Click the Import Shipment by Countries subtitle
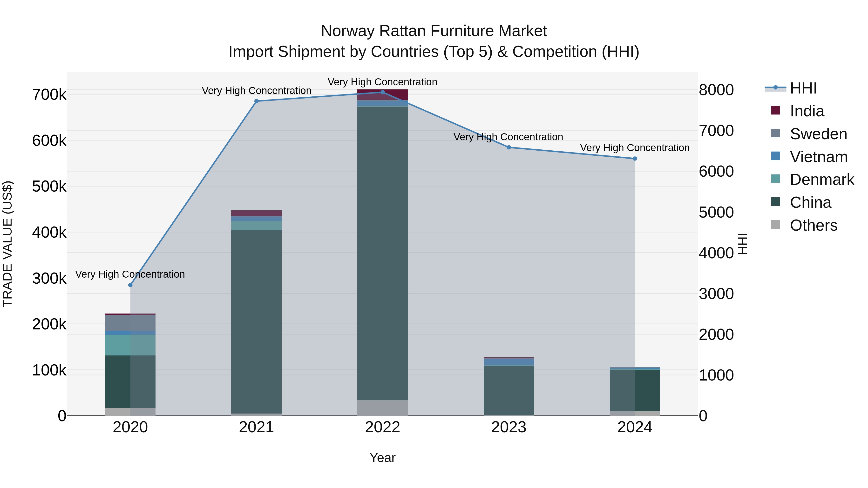This screenshot has width=868, height=488. point(434,52)
